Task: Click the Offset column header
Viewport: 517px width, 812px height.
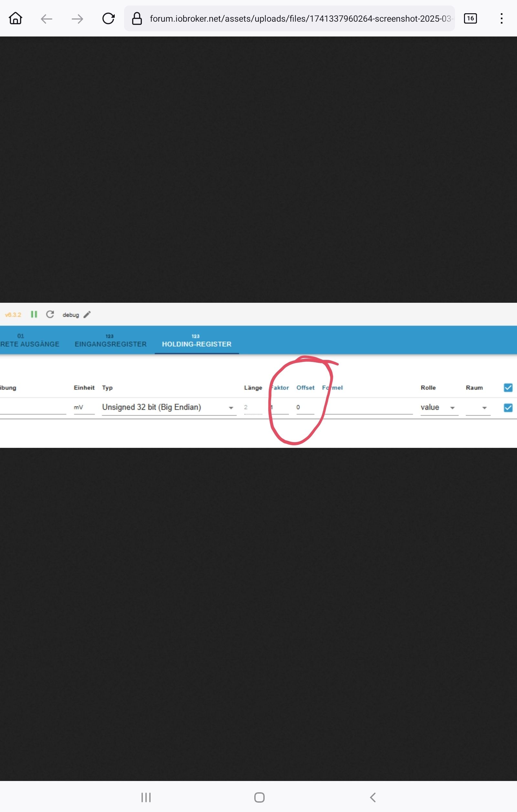Action: 305,387
